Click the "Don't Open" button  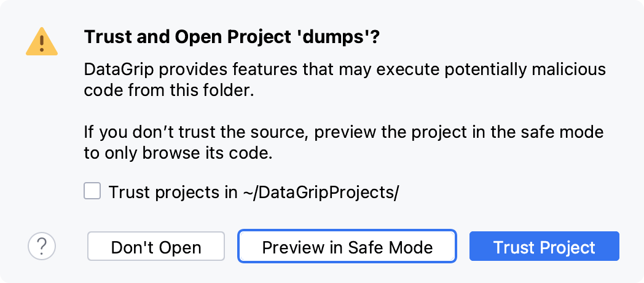[x=156, y=247]
